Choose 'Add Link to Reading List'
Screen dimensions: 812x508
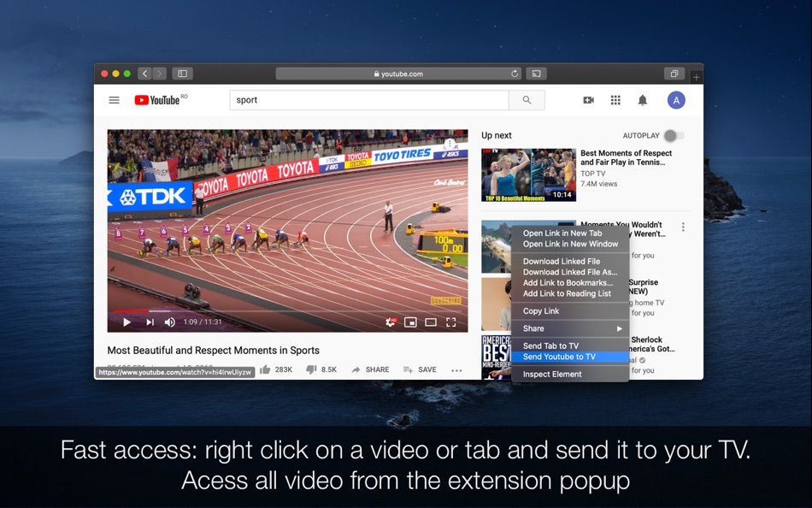click(569, 293)
